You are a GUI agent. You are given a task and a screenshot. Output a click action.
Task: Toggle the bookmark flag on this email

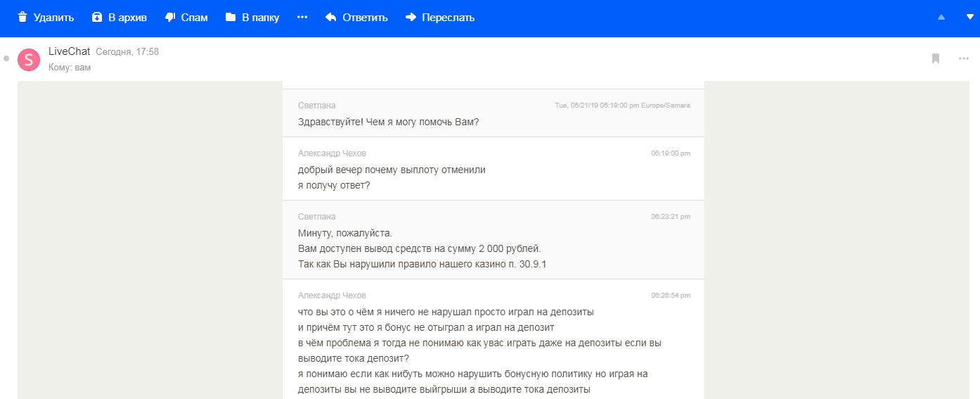936,58
